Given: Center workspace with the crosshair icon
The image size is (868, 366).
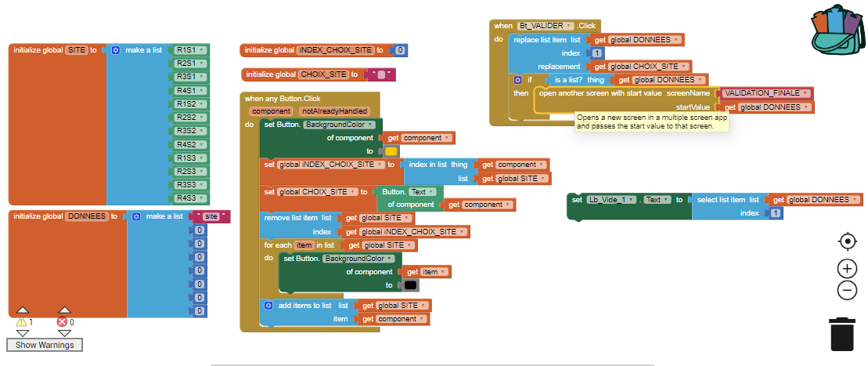Looking at the screenshot, I should click(x=847, y=241).
